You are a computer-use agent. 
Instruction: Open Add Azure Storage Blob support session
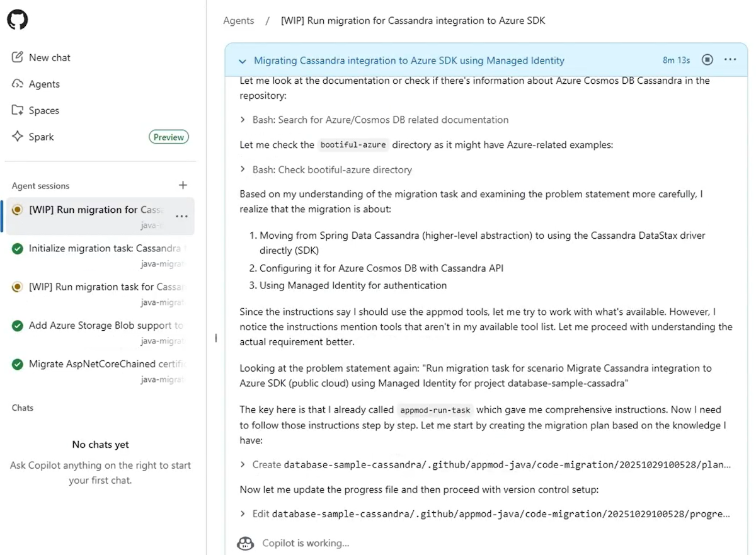point(106,326)
